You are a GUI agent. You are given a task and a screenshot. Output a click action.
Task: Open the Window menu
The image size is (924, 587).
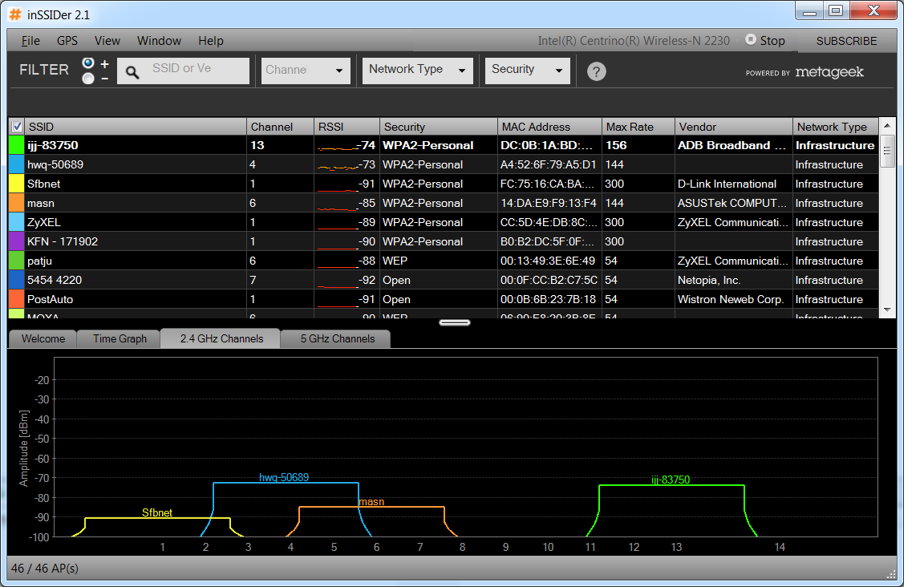tap(159, 41)
